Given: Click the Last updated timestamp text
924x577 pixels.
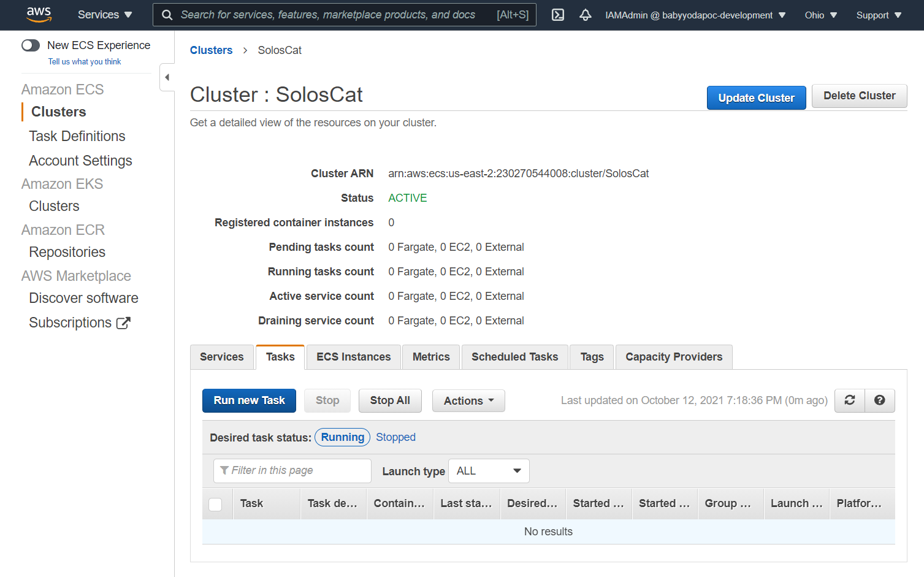Looking at the screenshot, I should 694,400.
